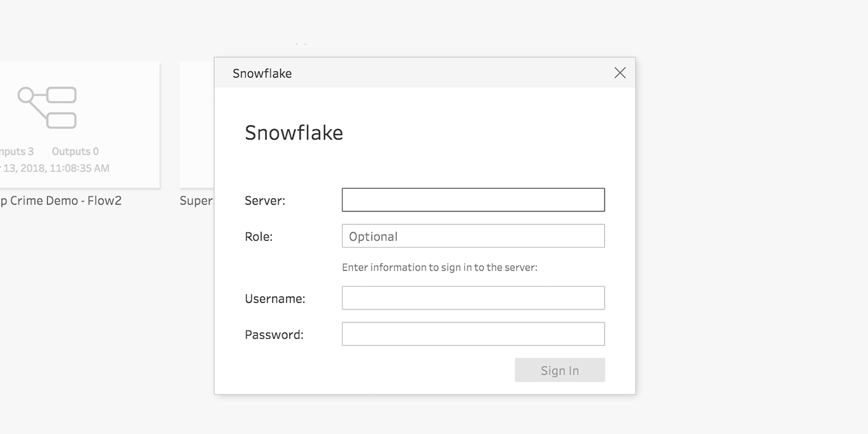The height and width of the screenshot is (434, 868).
Task: Focus the Role field showing Optional
Action: click(x=473, y=236)
